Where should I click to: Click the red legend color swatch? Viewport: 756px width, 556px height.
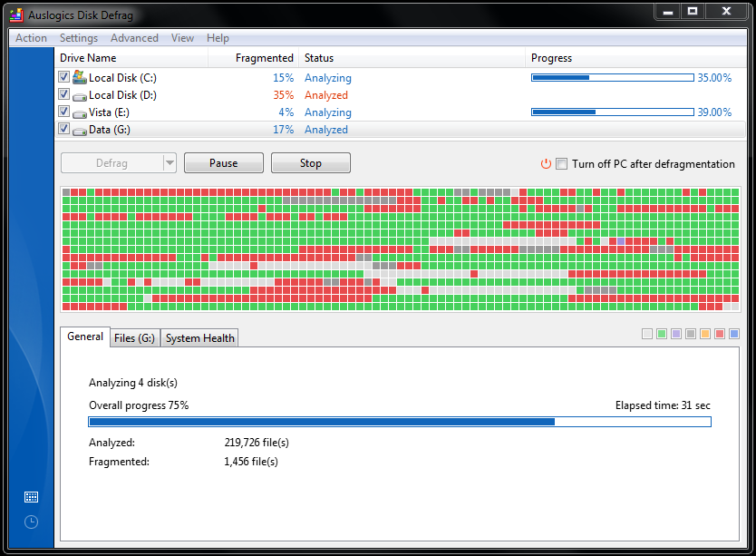[720, 334]
